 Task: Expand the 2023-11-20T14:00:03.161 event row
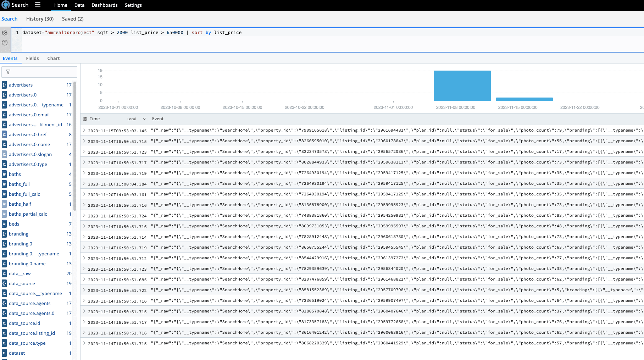point(84,194)
